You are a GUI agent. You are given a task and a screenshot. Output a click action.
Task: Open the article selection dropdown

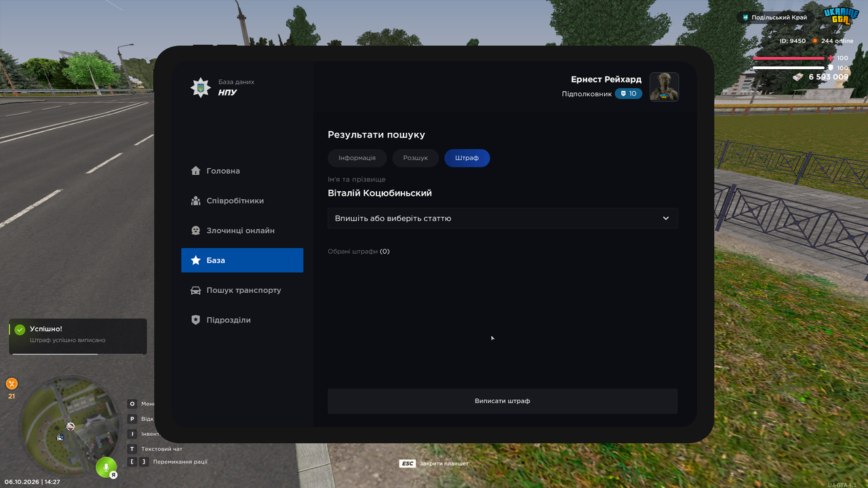(x=502, y=218)
